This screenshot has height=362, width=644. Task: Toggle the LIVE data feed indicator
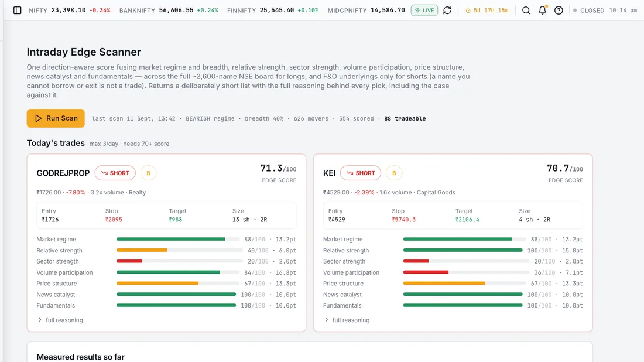click(424, 11)
